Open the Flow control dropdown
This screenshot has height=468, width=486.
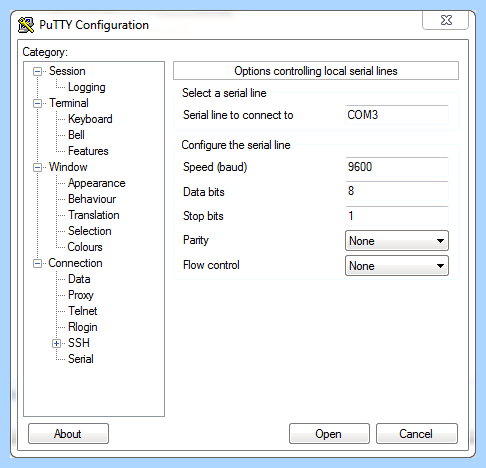pyautogui.click(x=397, y=266)
